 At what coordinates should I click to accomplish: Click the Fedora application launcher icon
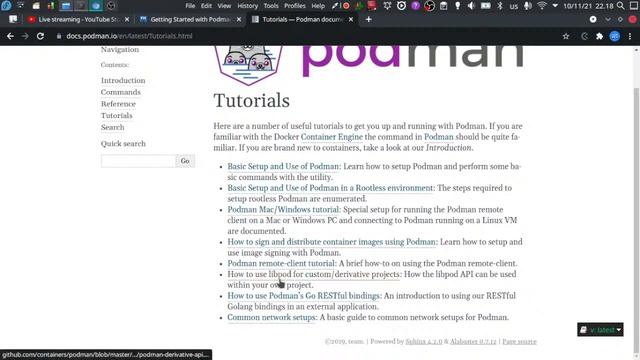(6, 6)
